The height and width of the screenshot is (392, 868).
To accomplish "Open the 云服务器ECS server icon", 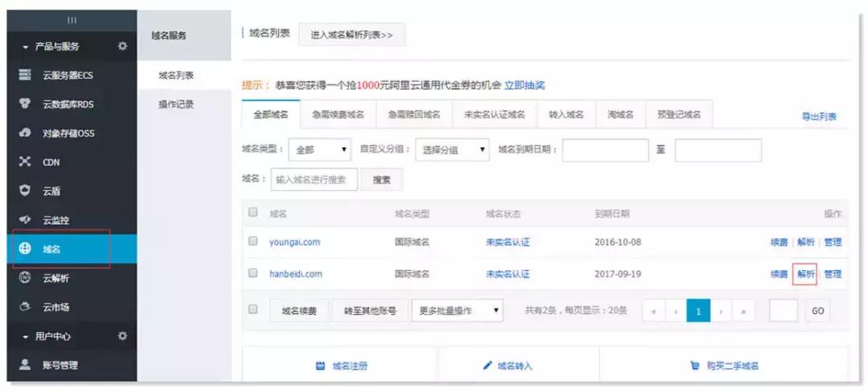I will pos(25,75).
